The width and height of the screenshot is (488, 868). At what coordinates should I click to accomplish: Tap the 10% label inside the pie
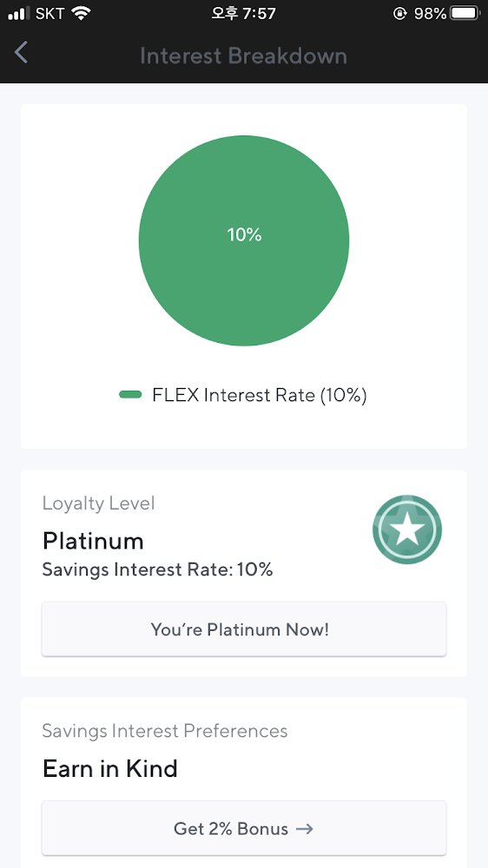coord(244,234)
